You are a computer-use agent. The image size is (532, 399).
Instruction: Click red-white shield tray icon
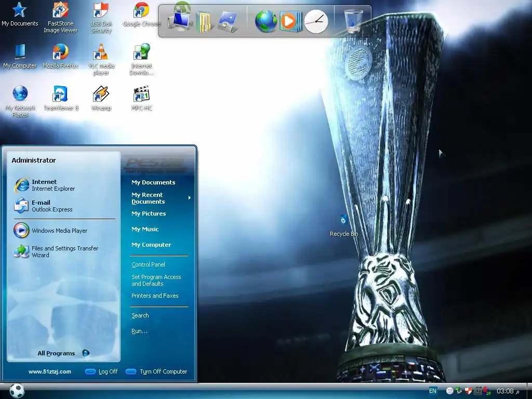point(468,391)
